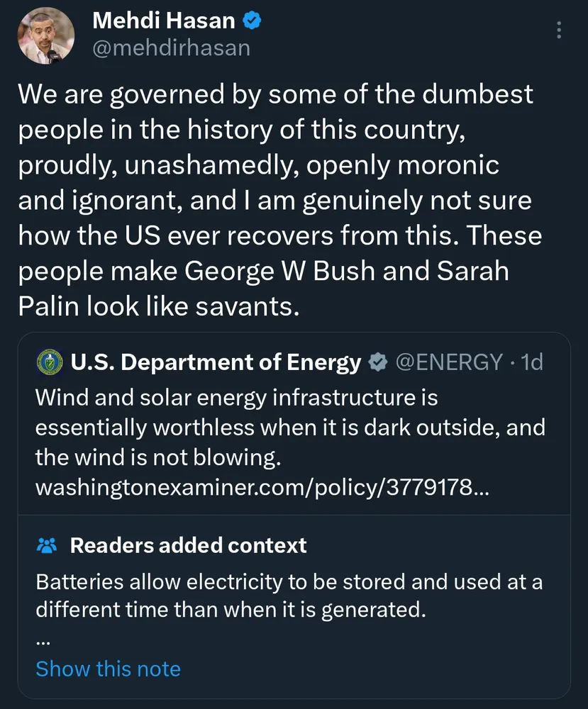
Task: Click the Readers added context heading
Action: (188, 545)
